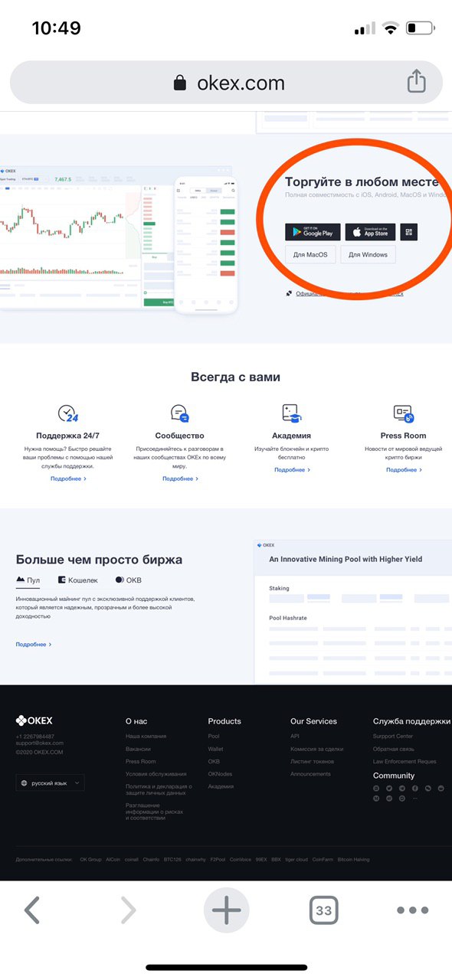Tap the App Store download badge
Viewport: 452px width, 980px height.
pyautogui.click(x=370, y=233)
